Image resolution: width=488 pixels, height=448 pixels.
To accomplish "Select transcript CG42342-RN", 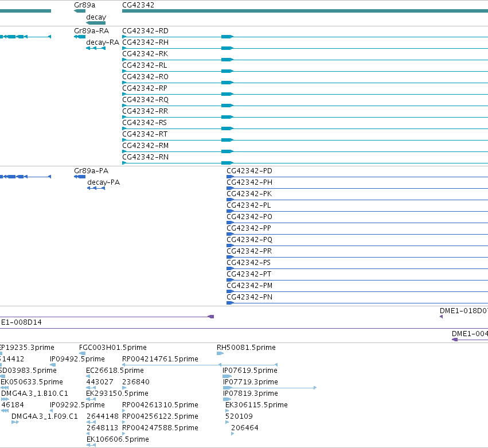I will (x=145, y=157).
